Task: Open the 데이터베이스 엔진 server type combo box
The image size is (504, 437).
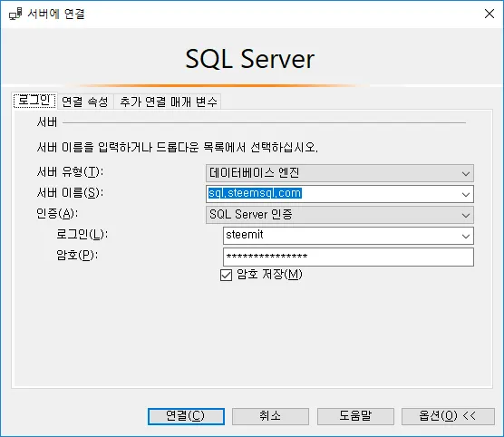Action: pos(340,173)
